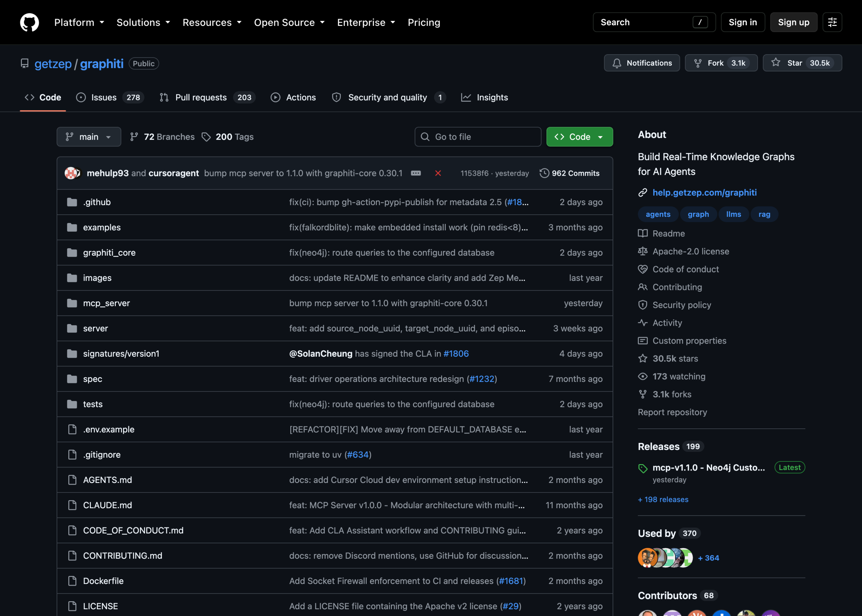Image resolution: width=862 pixels, height=616 pixels.
Task: Open the appearance settings sliders icon
Action: pos(832,22)
